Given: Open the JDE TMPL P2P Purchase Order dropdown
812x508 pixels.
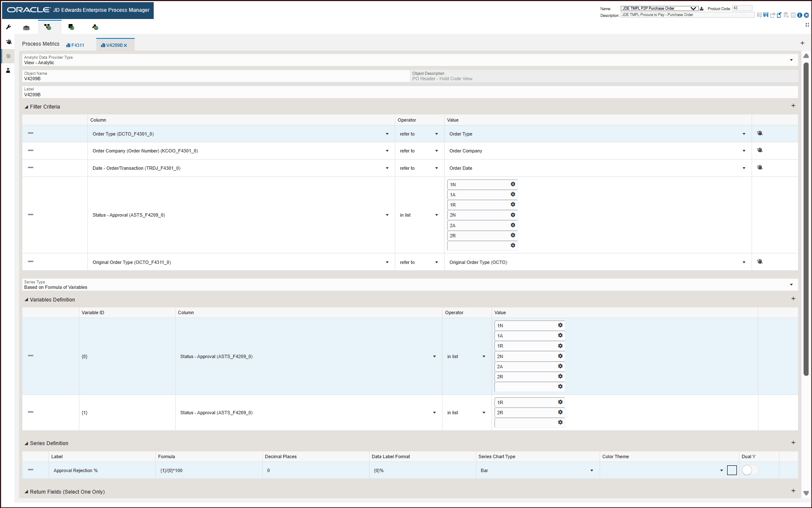Looking at the screenshot, I should tap(693, 8).
